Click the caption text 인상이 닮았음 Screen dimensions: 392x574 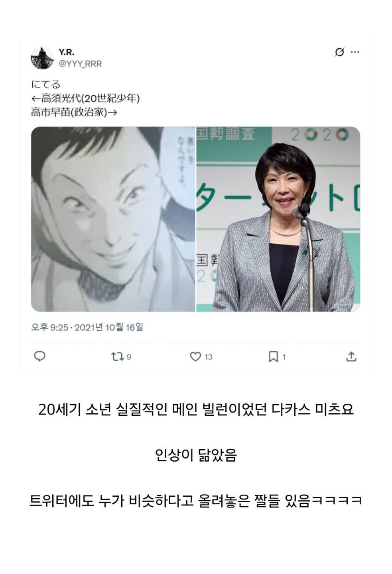[196, 455]
